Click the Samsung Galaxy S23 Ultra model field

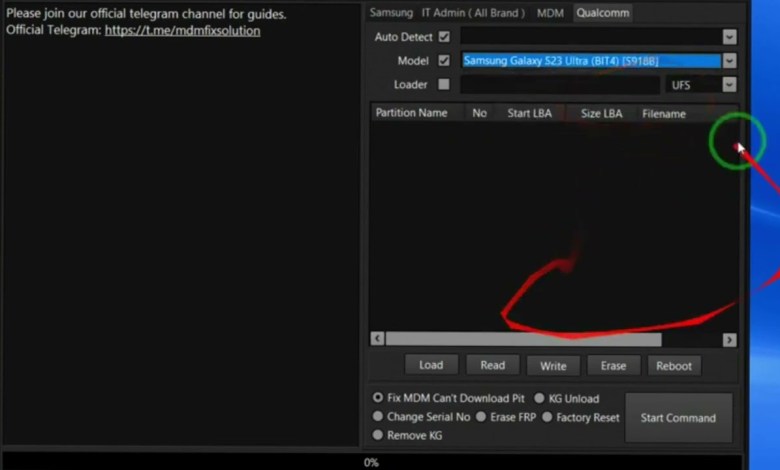coord(591,61)
